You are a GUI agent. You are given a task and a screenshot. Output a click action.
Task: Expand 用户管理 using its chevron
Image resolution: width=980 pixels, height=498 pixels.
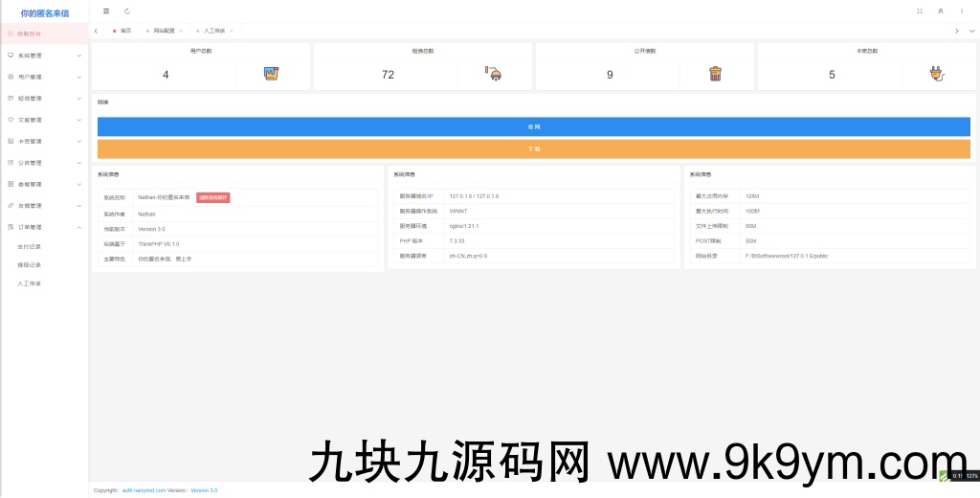point(79,77)
